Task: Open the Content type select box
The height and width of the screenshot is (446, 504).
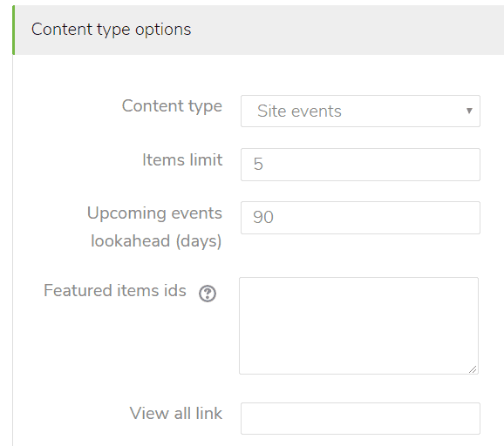Action: pos(360,111)
